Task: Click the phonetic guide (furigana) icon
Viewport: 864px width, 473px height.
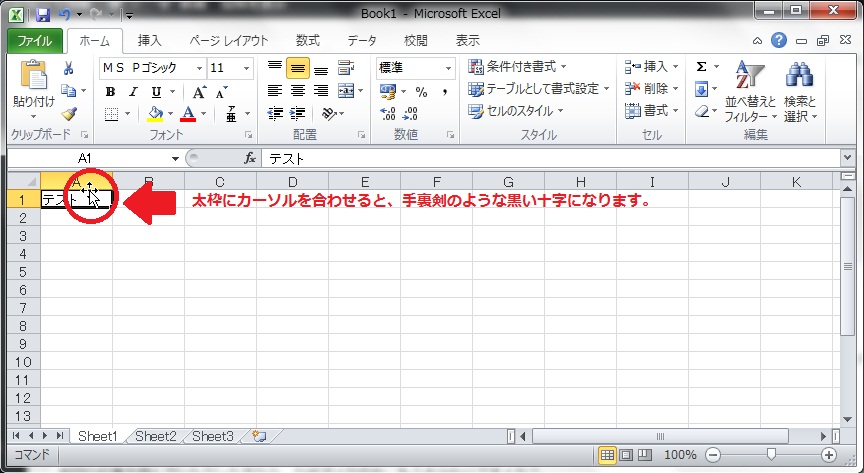Action: pyautogui.click(x=231, y=114)
